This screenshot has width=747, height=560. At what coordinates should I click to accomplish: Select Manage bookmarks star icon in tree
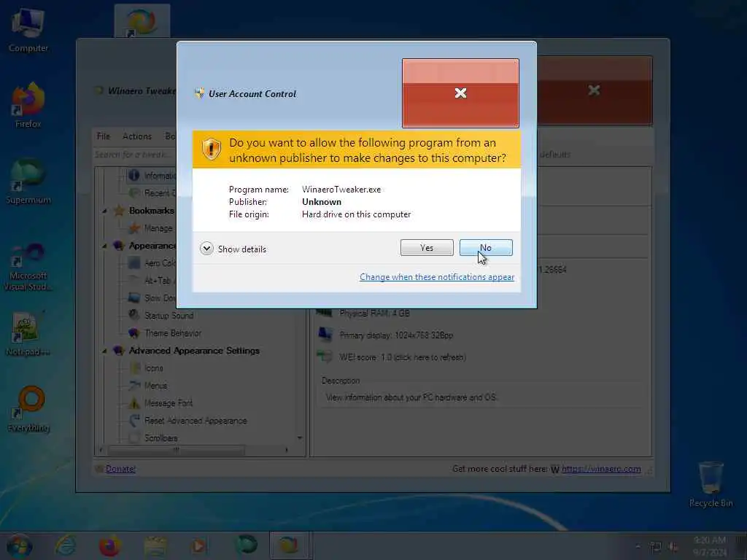[135, 228]
